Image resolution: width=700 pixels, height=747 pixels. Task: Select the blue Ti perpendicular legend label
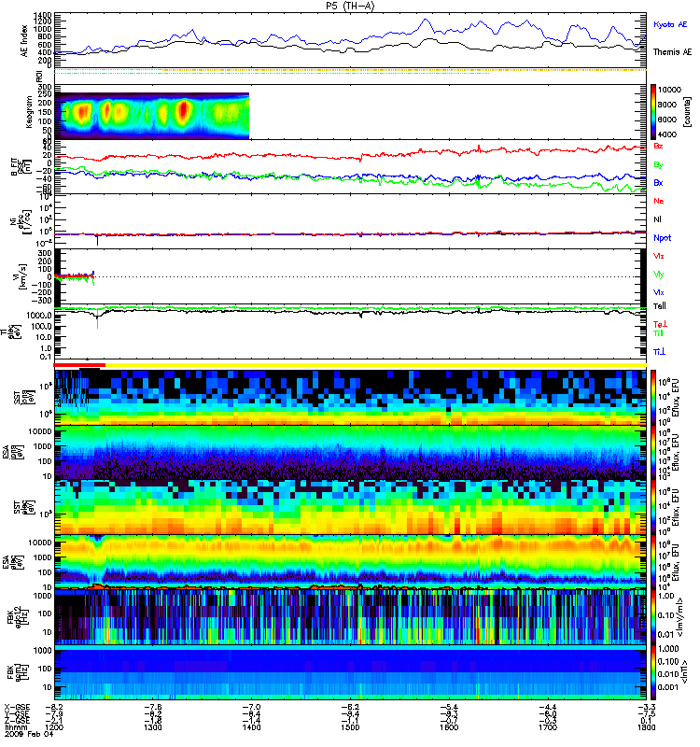(659, 352)
